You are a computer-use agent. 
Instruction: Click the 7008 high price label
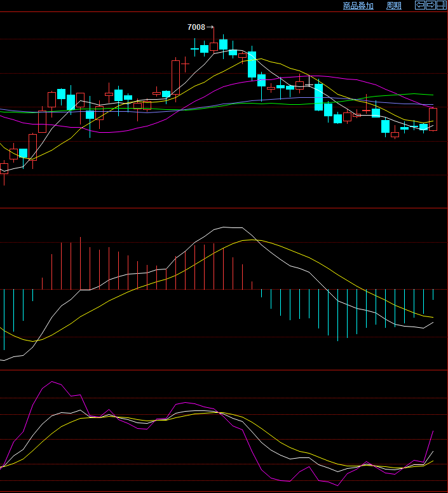(196, 27)
